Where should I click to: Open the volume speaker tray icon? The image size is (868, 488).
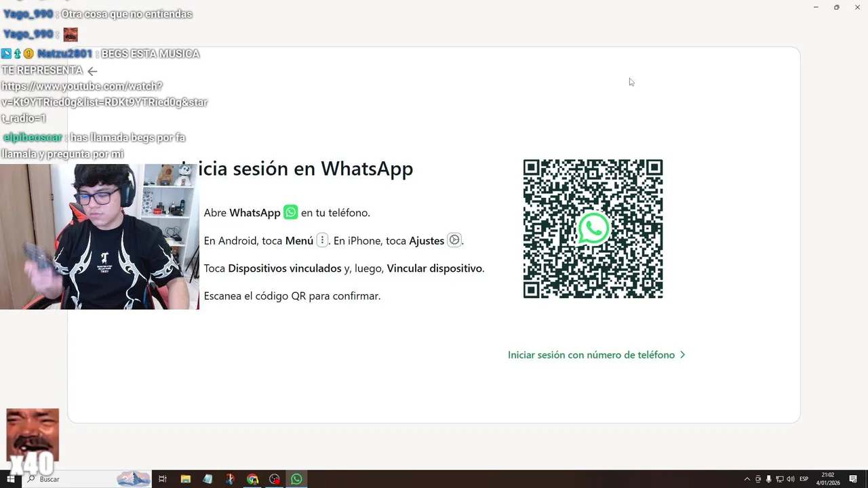[791, 479]
